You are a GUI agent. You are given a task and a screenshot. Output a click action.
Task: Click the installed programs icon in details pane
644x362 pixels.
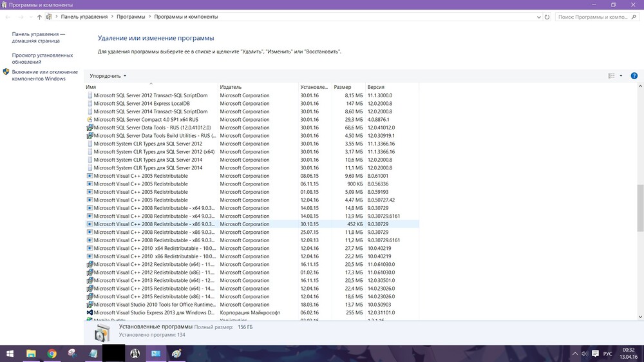click(102, 332)
